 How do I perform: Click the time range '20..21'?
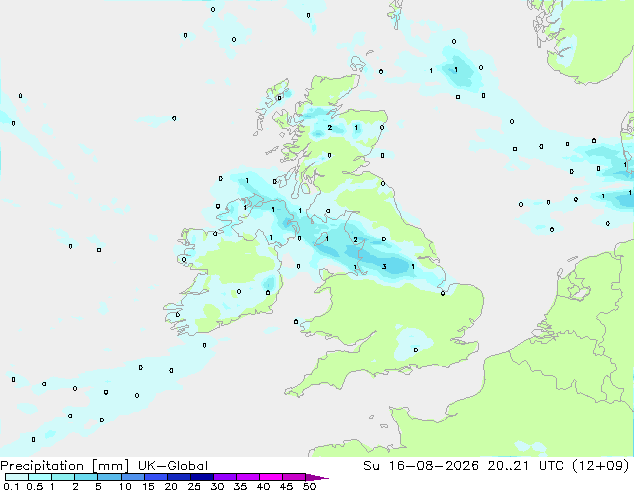508,466
